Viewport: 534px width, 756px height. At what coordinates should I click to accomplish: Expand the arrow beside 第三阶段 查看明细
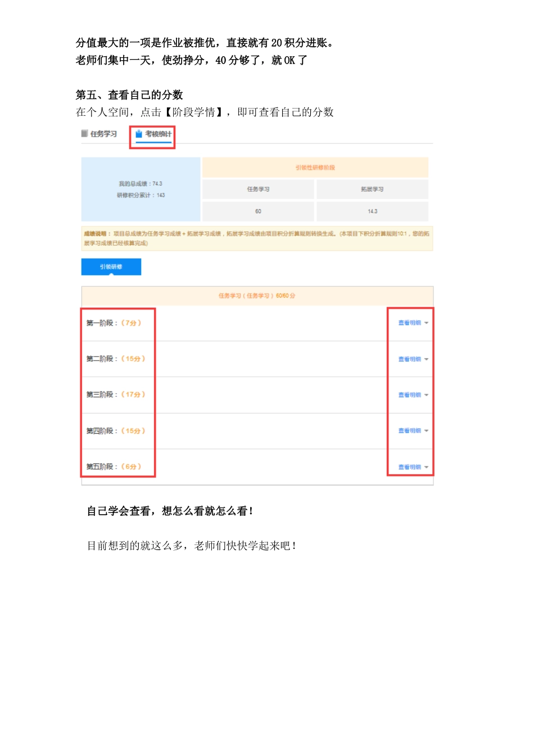(426, 395)
